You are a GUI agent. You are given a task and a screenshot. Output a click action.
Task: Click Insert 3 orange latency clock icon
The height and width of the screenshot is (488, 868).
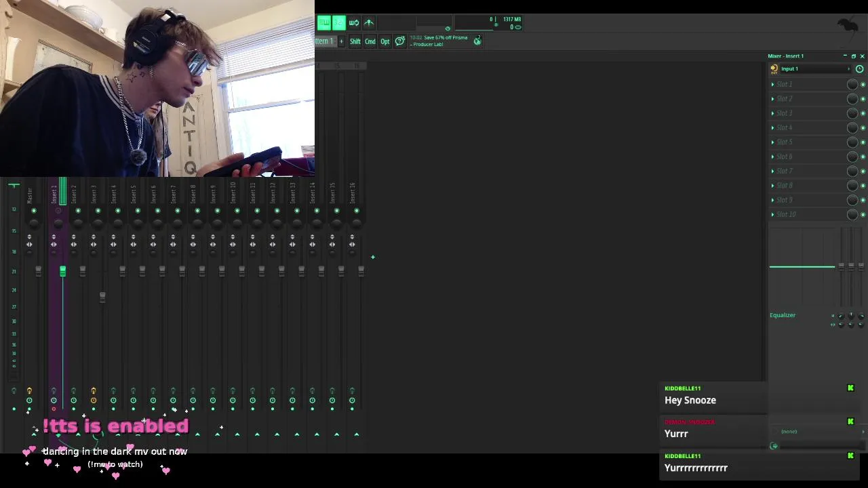pos(94,401)
